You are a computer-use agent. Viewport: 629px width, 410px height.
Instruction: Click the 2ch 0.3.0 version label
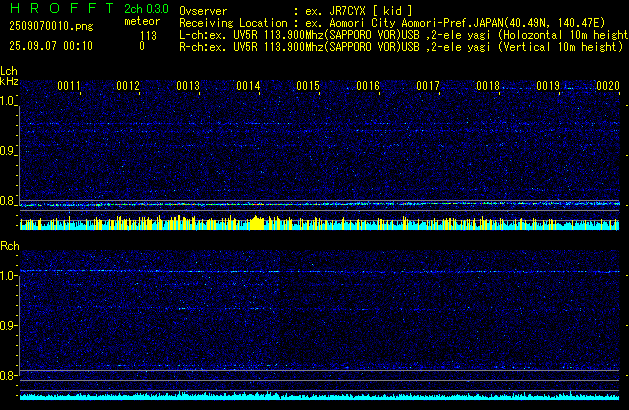coord(146,9)
